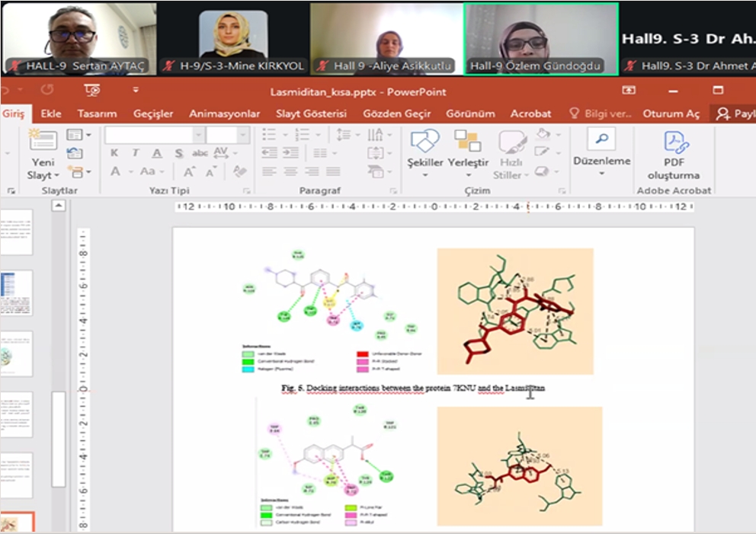Image resolution: width=756 pixels, height=534 pixels.
Task: Click the font color A button
Action: (116, 171)
